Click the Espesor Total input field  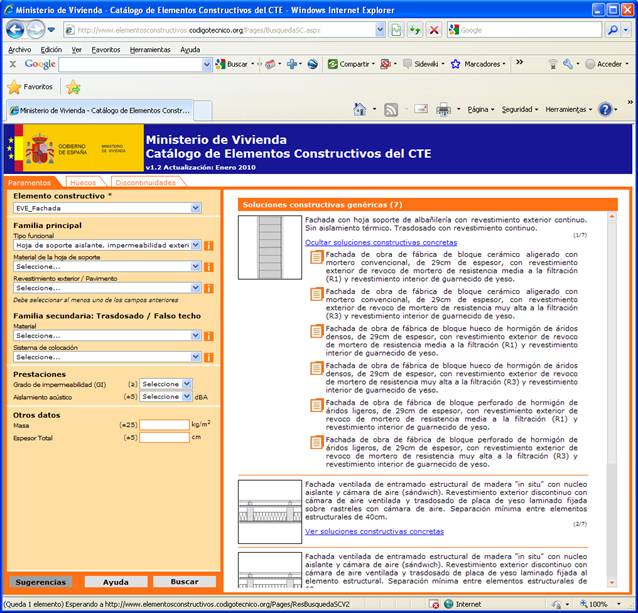point(164,438)
